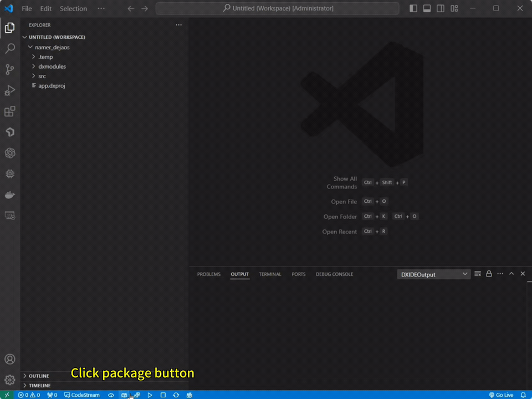Maximize panel with the up chevron

tap(511, 274)
